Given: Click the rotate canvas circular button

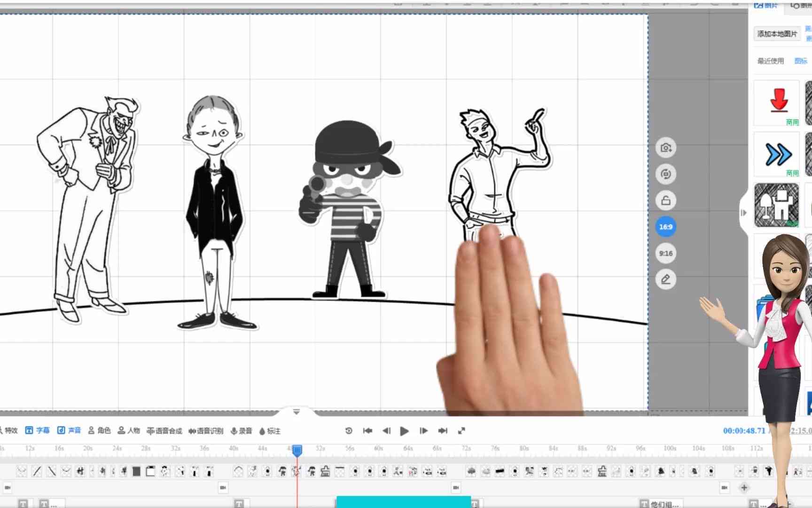Looking at the screenshot, I should click(666, 174).
